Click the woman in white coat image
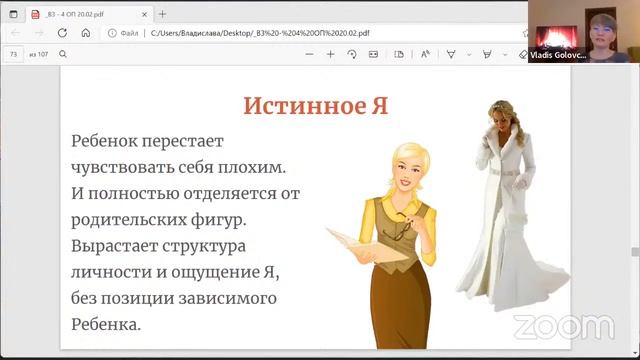The image size is (640, 360). click(512, 206)
